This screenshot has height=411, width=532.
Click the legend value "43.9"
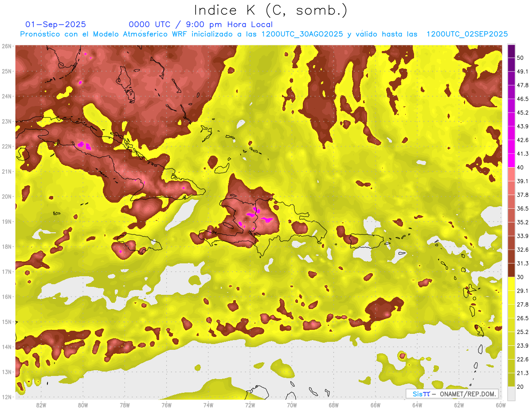tap(522, 126)
